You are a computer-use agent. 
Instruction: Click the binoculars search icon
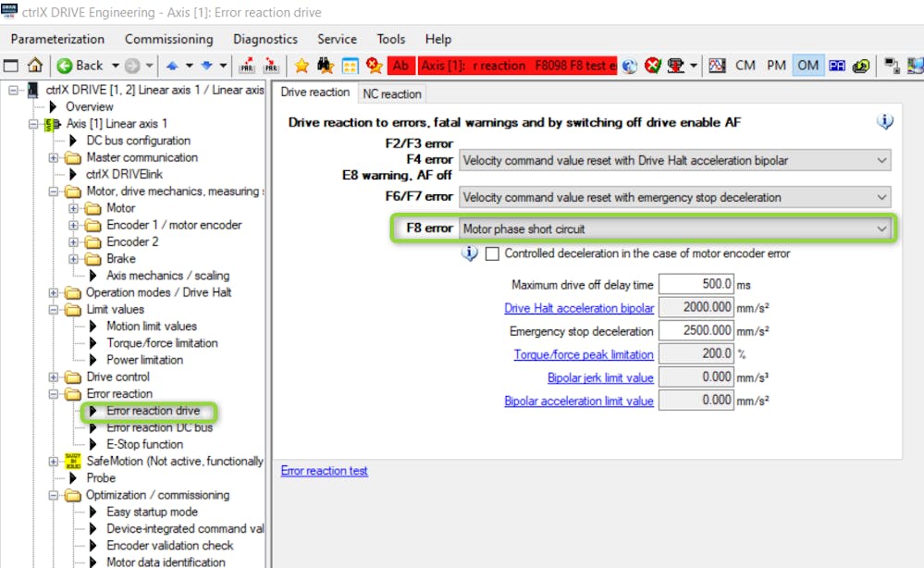click(326, 66)
